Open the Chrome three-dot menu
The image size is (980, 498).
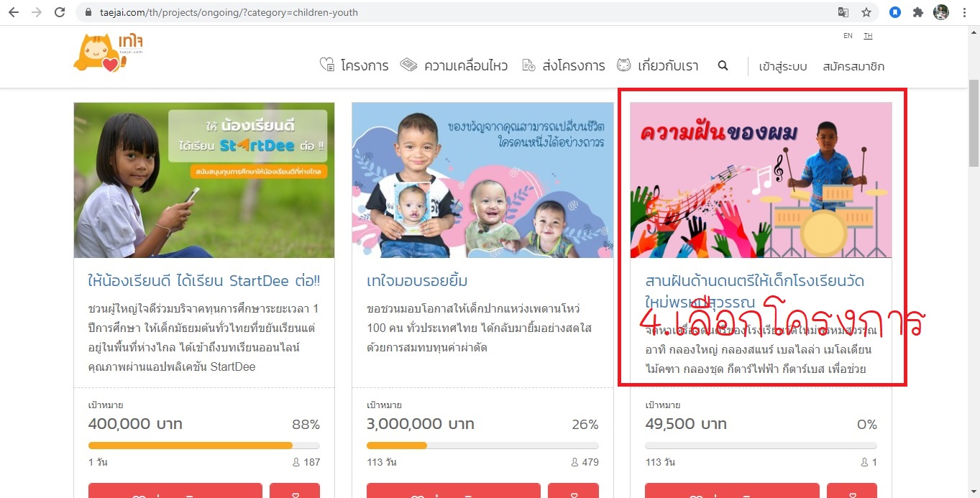(964, 12)
